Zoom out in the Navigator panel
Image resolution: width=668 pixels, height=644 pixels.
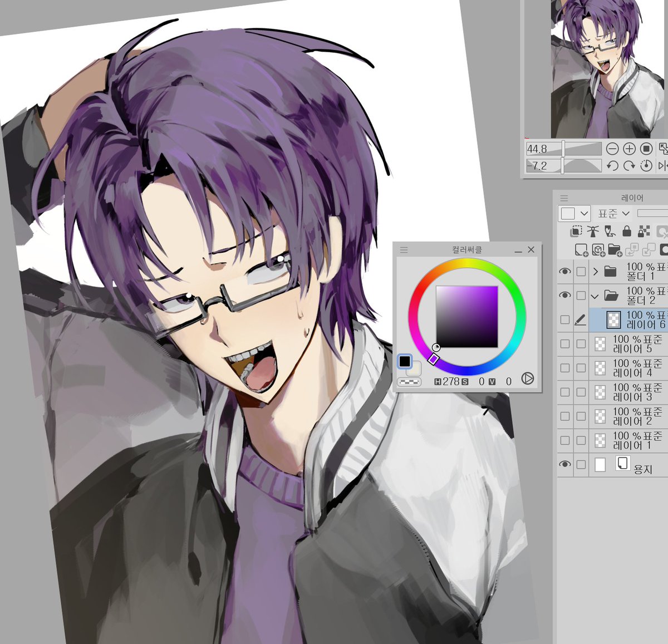click(x=612, y=149)
